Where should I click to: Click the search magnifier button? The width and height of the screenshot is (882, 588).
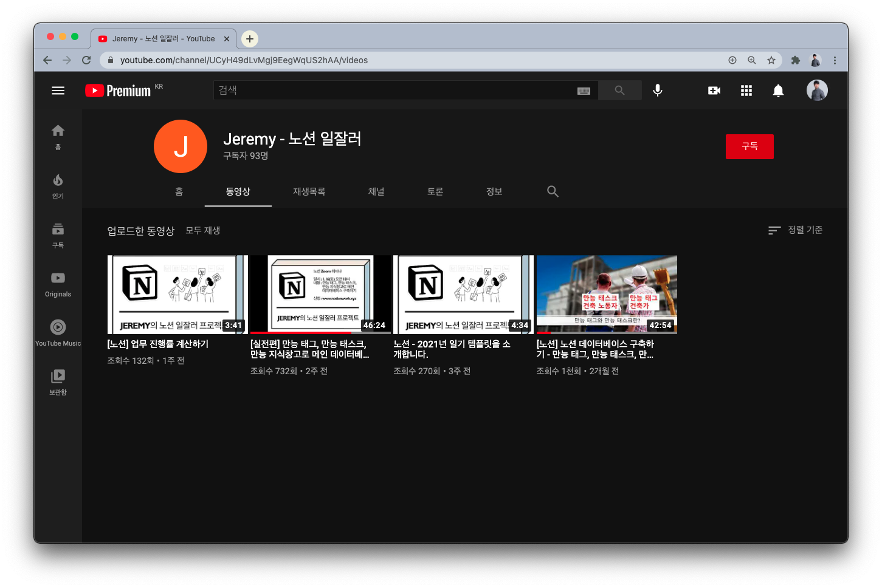click(619, 91)
